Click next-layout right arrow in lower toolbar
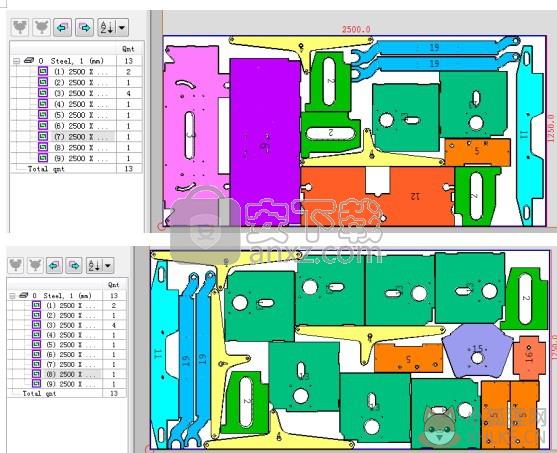This screenshot has height=453, width=557. (x=74, y=265)
